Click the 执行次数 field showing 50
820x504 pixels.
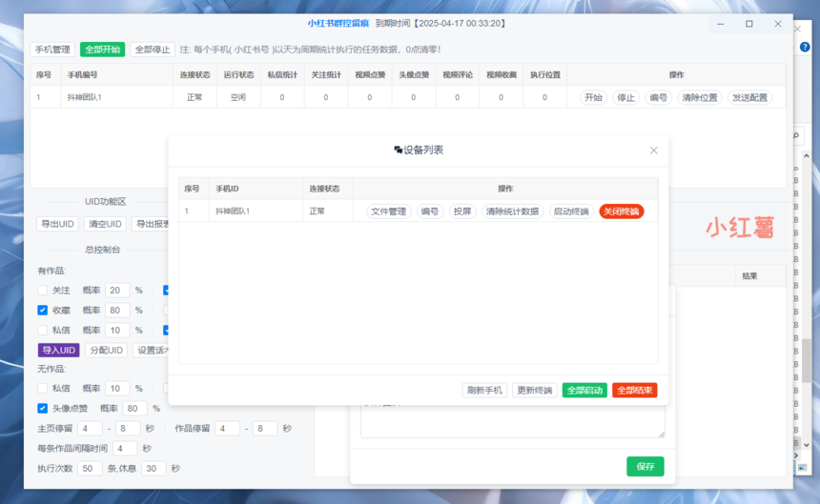coord(90,469)
